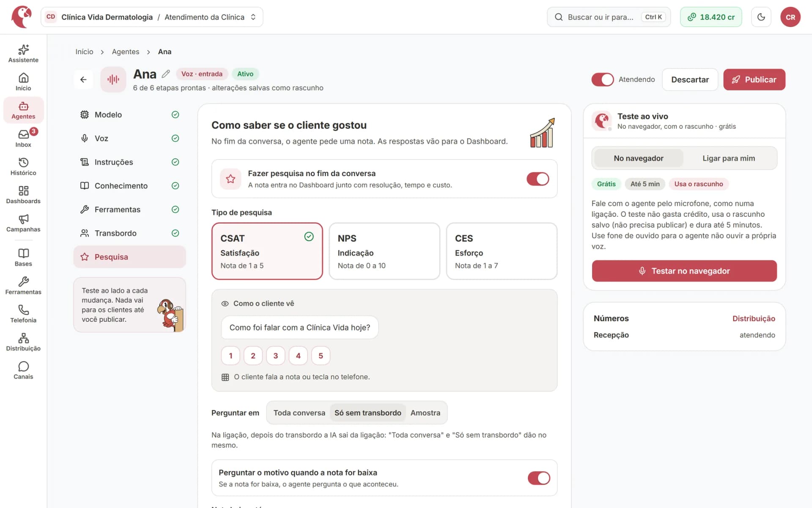Image resolution: width=812 pixels, height=508 pixels.
Task: Toggle Fazer pesquisa no fim da conversa
Action: click(x=538, y=179)
